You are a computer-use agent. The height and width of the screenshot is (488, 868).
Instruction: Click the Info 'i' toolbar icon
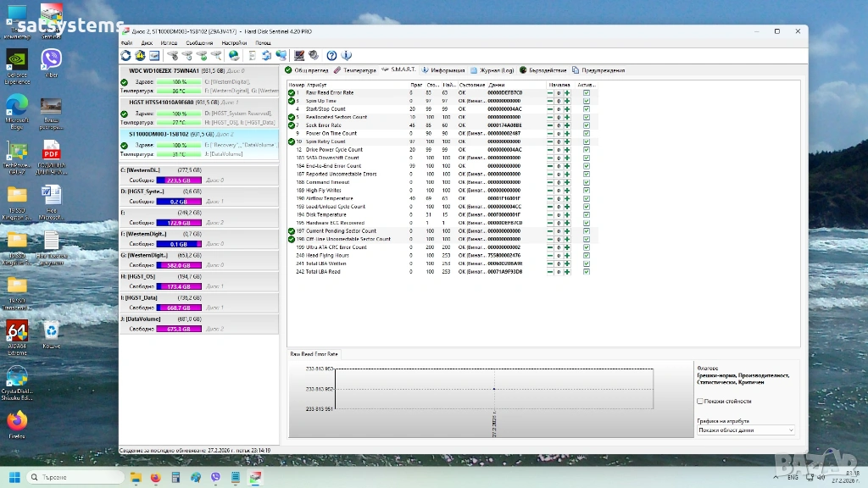pyautogui.click(x=347, y=56)
